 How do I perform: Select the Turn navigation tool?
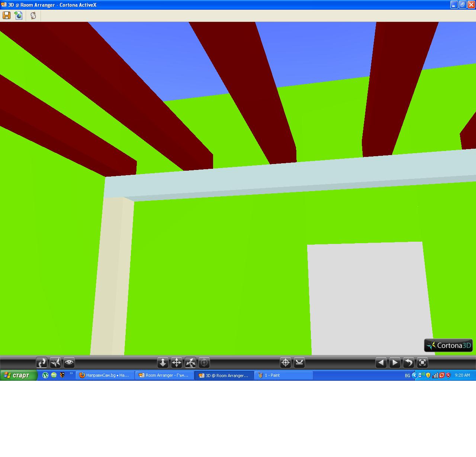coord(190,363)
